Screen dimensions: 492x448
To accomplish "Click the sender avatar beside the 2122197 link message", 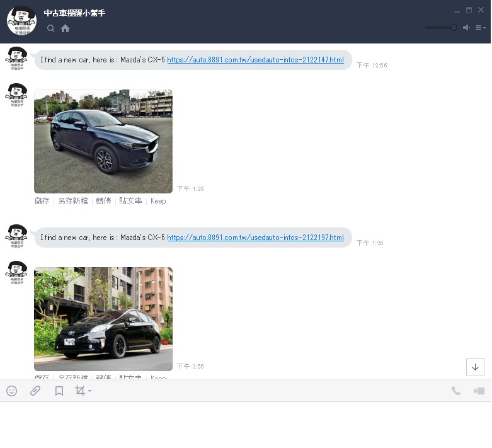I will [x=16, y=236].
